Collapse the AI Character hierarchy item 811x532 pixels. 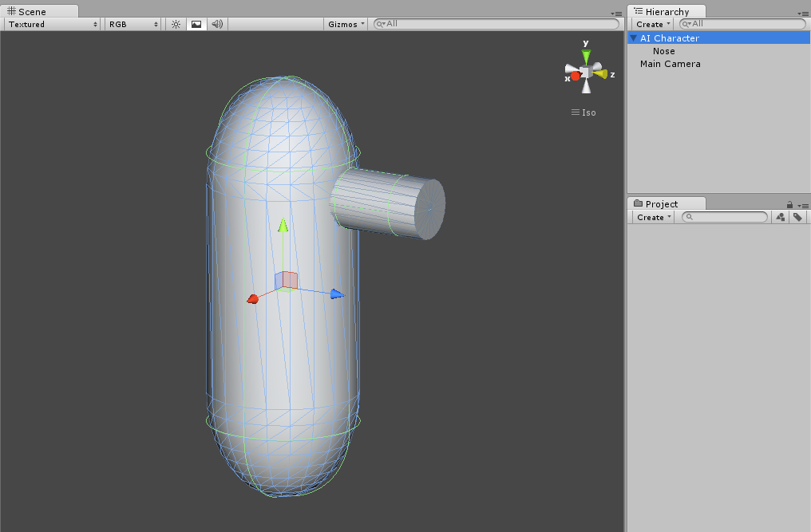634,38
